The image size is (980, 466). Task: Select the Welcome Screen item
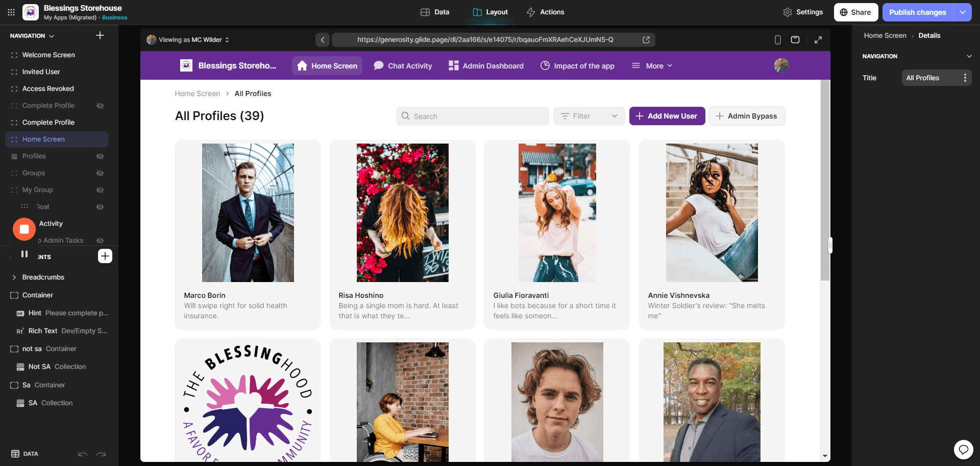[56, 55]
